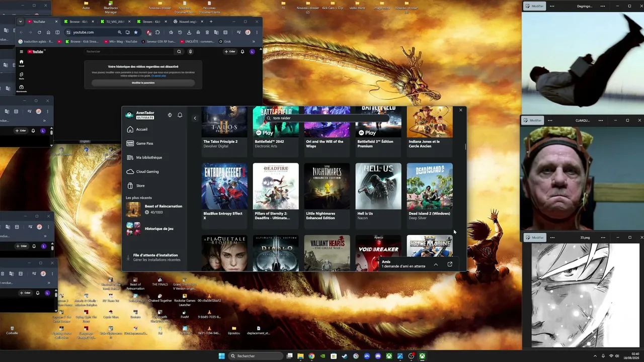Click the taskbar Rechercher search box
644x362 pixels.
tap(255, 356)
